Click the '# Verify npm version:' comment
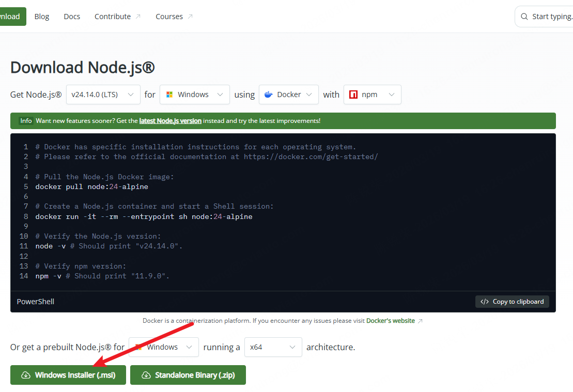Screen dimensions: 573x392 click(x=81, y=266)
